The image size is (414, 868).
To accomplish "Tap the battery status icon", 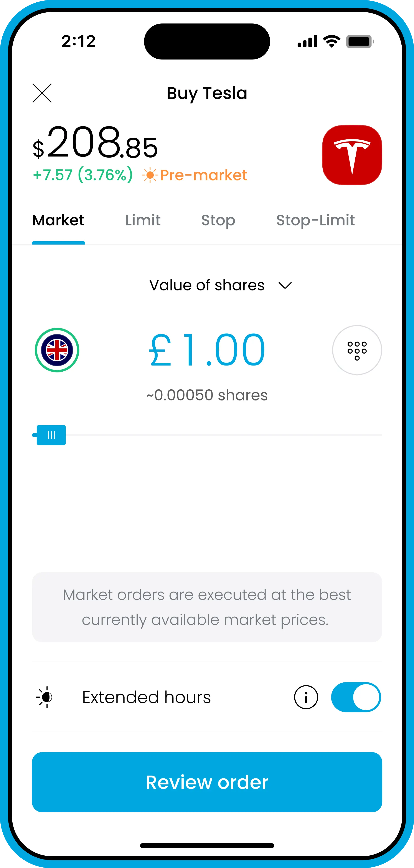I will click(360, 41).
